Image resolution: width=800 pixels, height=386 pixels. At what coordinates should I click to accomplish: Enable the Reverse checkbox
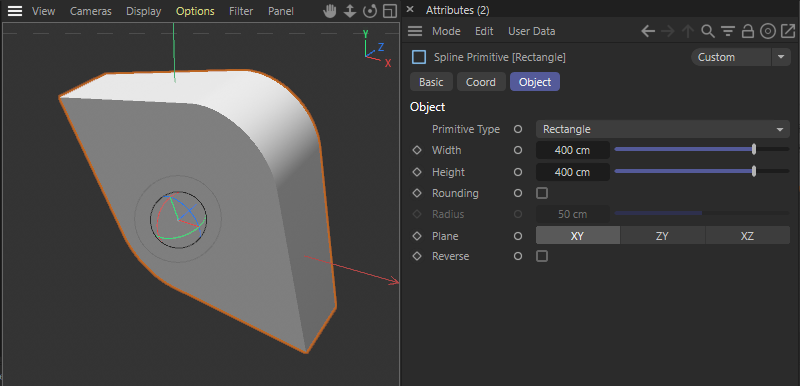[542, 256]
